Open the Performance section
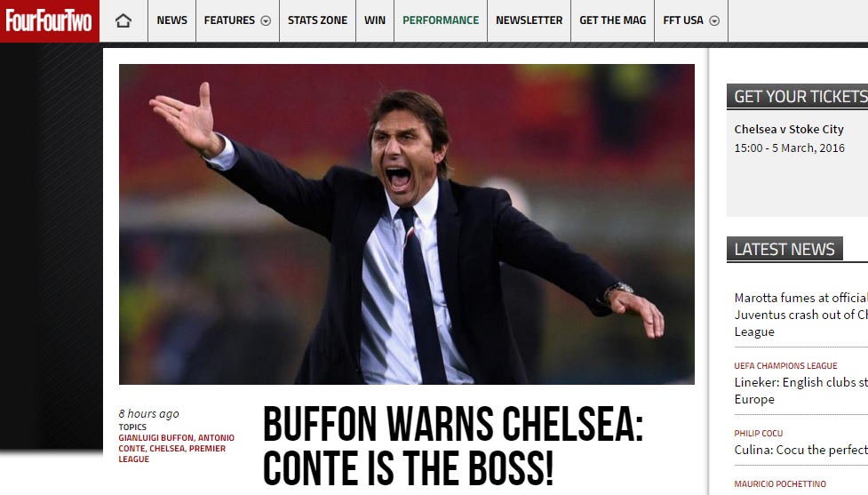Image resolution: width=868 pixels, height=495 pixels. click(x=441, y=20)
